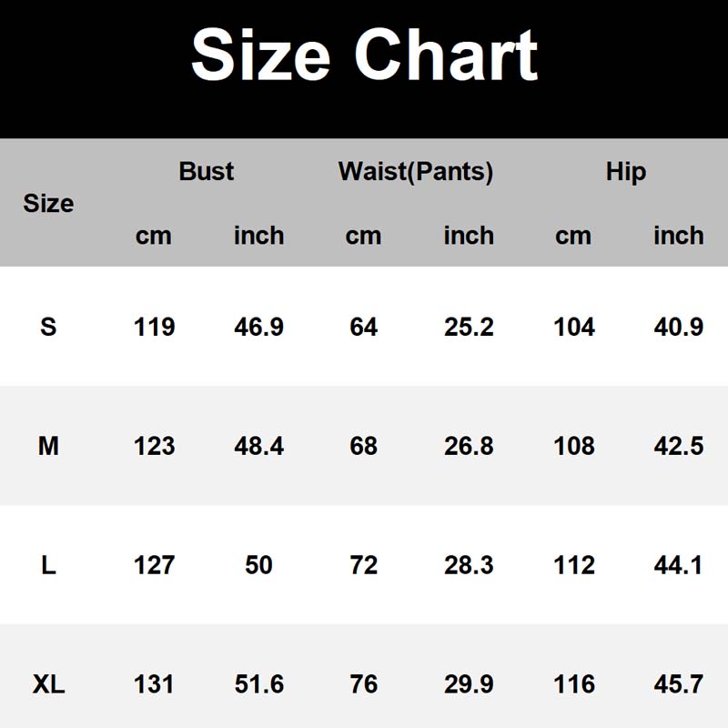Click the waist inch value 25.2
This screenshot has width=728, height=728.
coord(469,326)
